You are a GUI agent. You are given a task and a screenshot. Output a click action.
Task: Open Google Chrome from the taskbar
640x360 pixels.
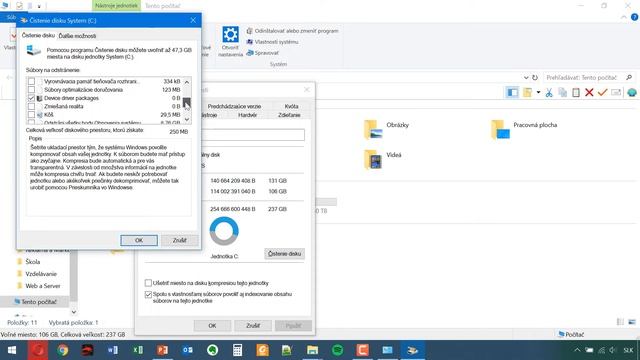pyautogui.click(x=62, y=350)
